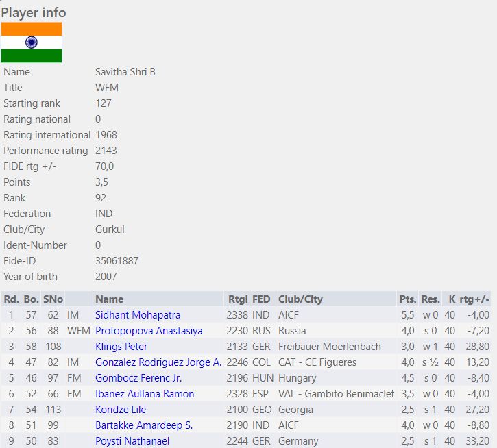Viewport: 497px width, 448px height.
Task: Select Gombocz Ferenc Jr. opponent link
Action: tap(138, 378)
